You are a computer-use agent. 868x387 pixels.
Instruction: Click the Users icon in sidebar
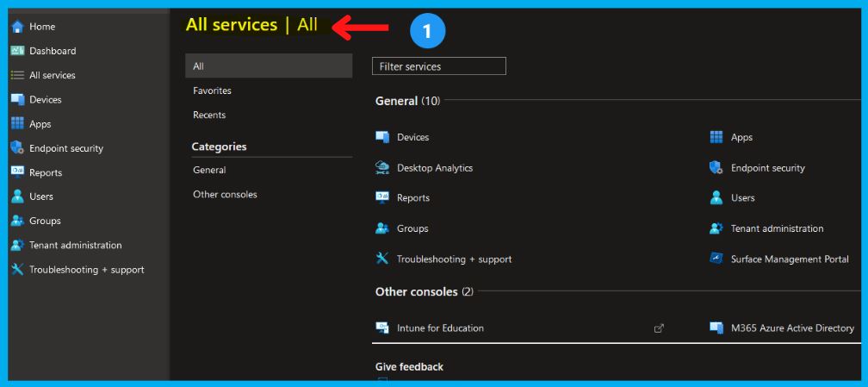(x=18, y=197)
